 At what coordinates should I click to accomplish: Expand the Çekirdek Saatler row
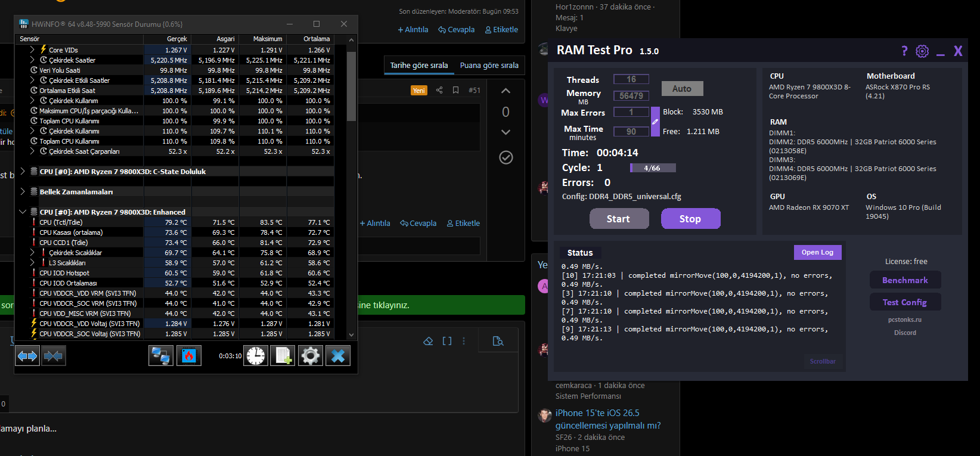click(x=32, y=60)
